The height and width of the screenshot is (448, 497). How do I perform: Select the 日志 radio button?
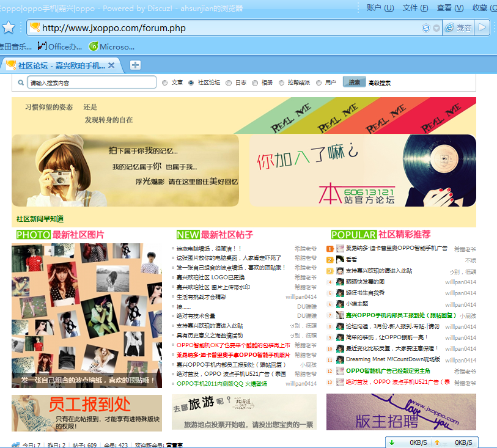229,83
